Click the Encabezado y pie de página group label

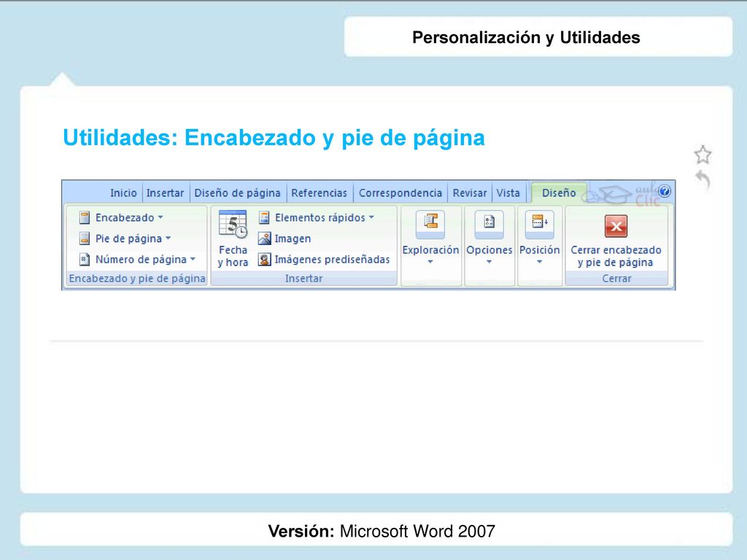137,279
